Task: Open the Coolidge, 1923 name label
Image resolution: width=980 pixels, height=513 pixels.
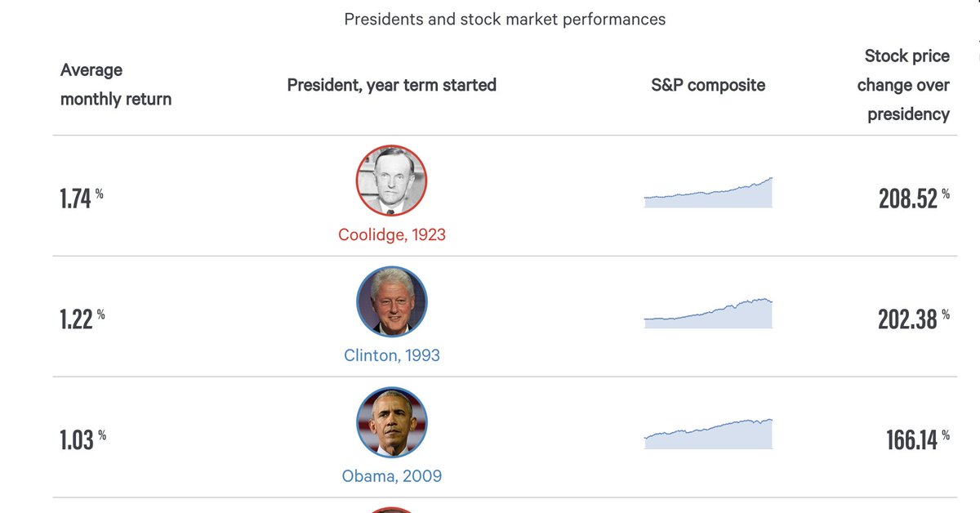Action: coord(392,234)
